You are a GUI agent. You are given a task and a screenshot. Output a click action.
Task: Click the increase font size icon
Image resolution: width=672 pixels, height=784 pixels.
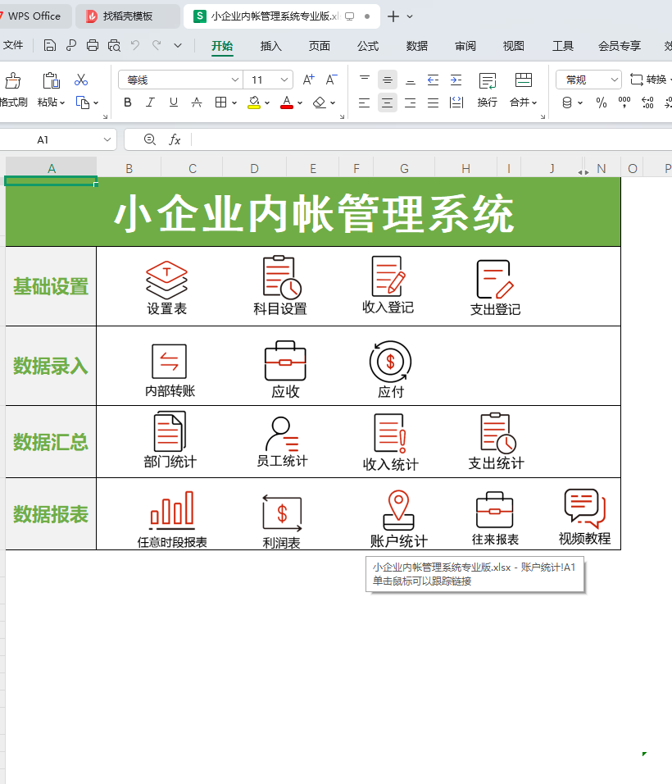pyautogui.click(x=308, y=80)
